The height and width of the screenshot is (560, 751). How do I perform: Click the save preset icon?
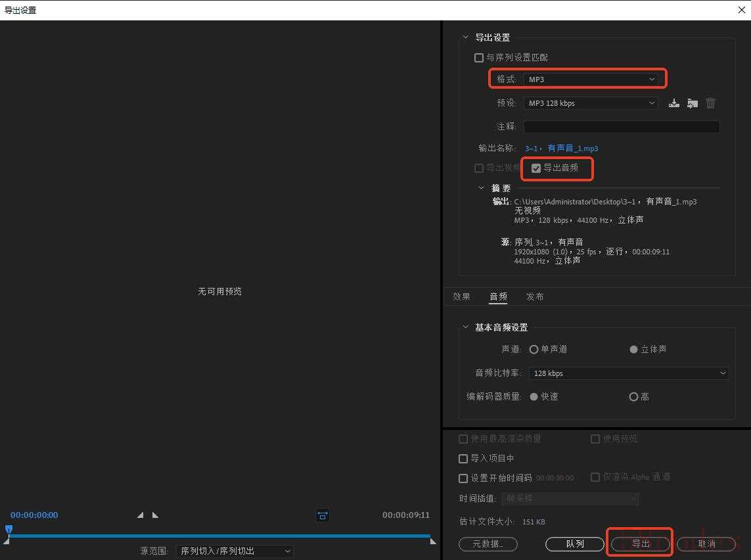pyautogui.click(x=674, y=103)
